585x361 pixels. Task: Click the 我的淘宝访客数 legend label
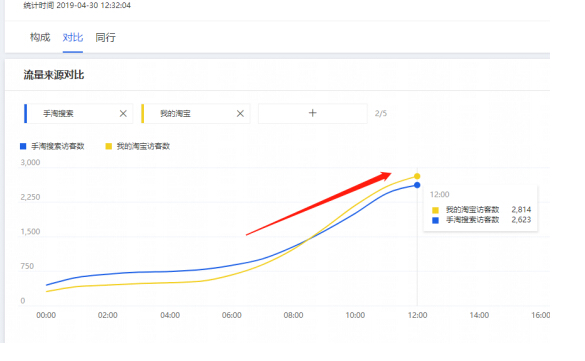[x=143, y=146]
